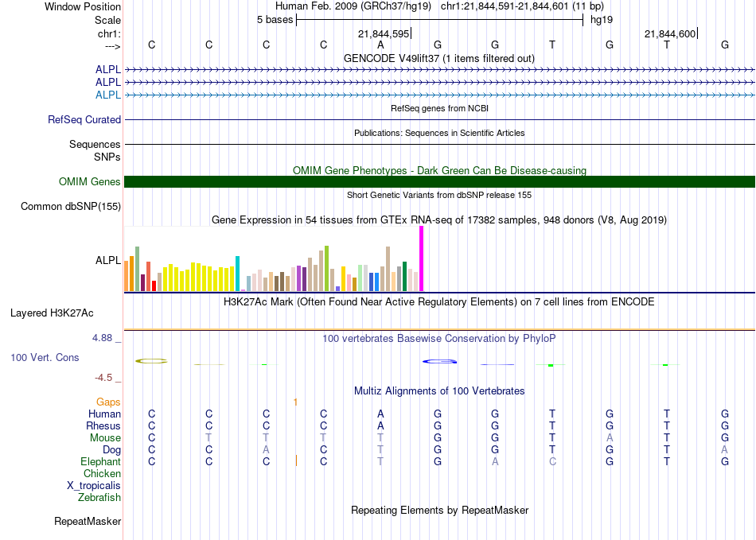
Task: Select the OMIM Genes track label
Action: click(x=89, y=182)
